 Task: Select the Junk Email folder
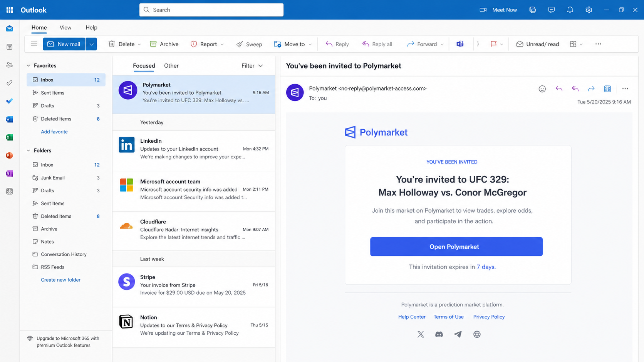pos(66,178)
